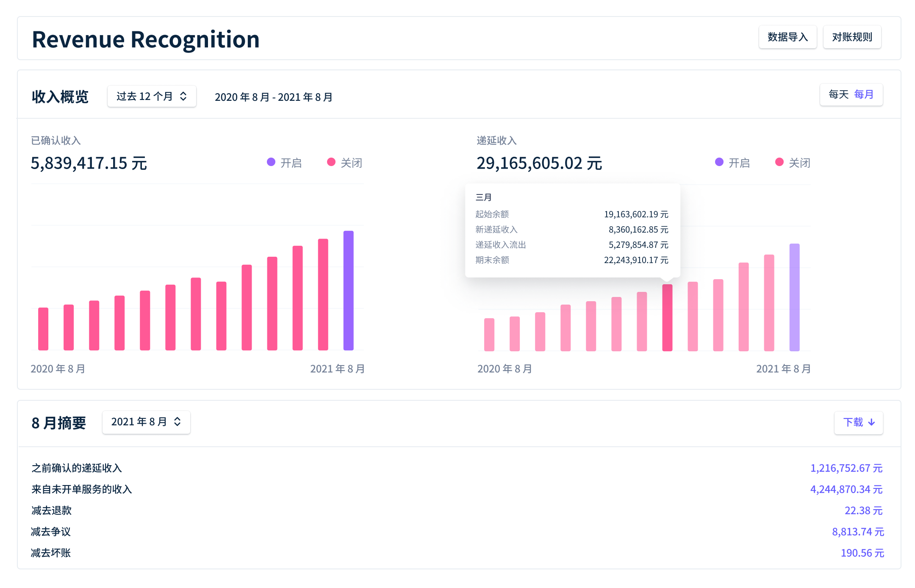Viewport: 915px width, 588px height.
Task: Switch chart view to 每天
Action: pyautogui.click(x=838, y=94)
